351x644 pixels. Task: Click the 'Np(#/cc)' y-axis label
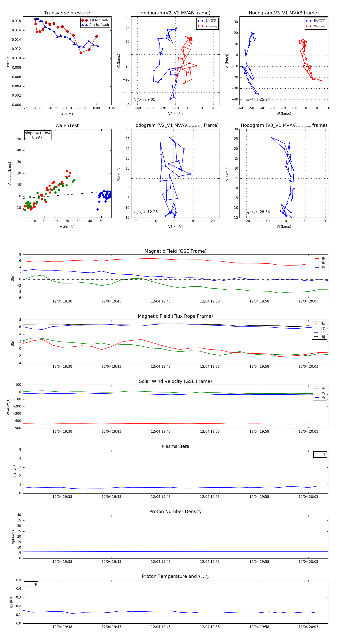tap(13, 537)
